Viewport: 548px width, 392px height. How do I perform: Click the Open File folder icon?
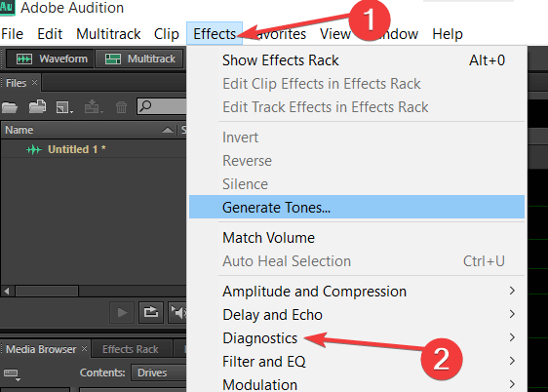(10, 107)
